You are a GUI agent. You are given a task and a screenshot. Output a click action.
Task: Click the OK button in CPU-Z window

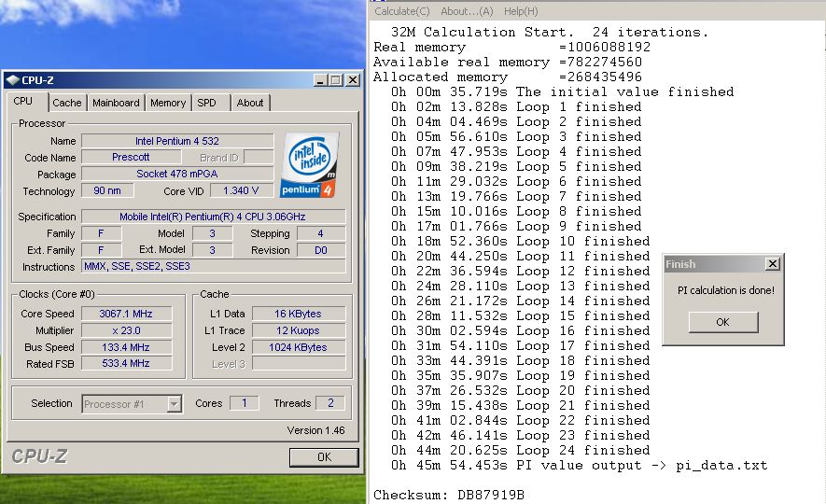click(324, 457)
